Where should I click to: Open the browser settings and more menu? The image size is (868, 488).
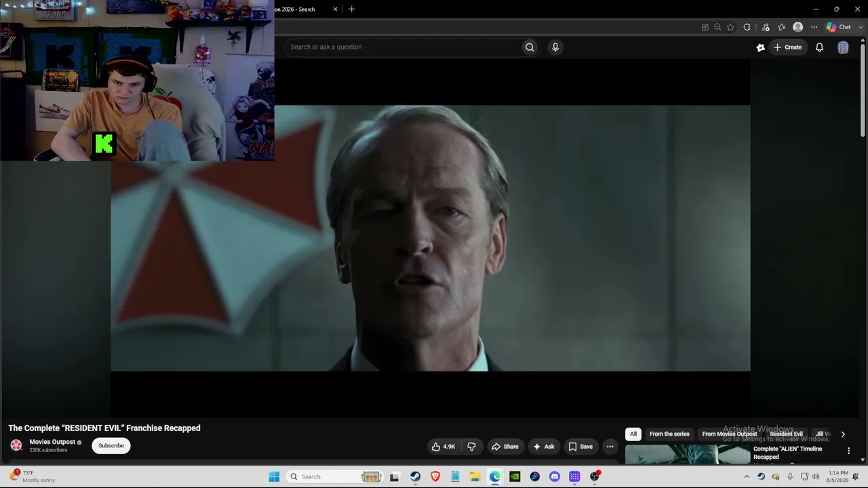coord(814,27)
